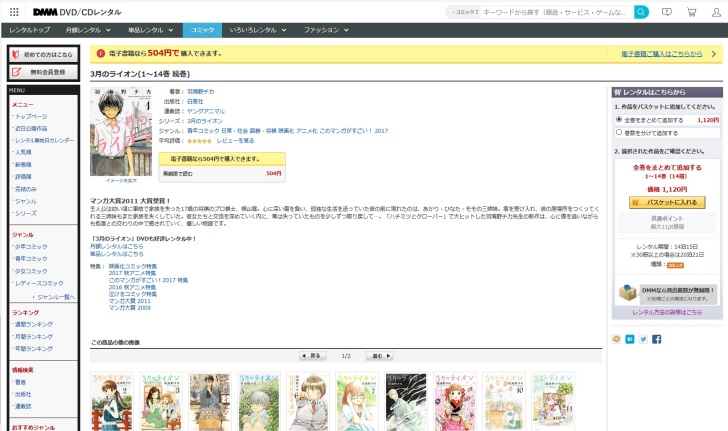Click the red info icon in yellow banner
Viewport: 728px width, 431px height.
[100, 53]
